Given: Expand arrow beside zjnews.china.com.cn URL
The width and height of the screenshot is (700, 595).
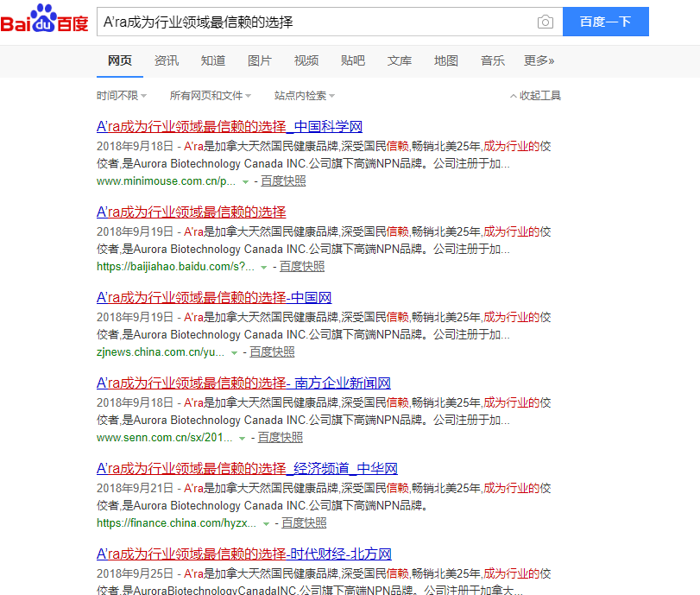Looking at the screenshot, I should (234, 353).
